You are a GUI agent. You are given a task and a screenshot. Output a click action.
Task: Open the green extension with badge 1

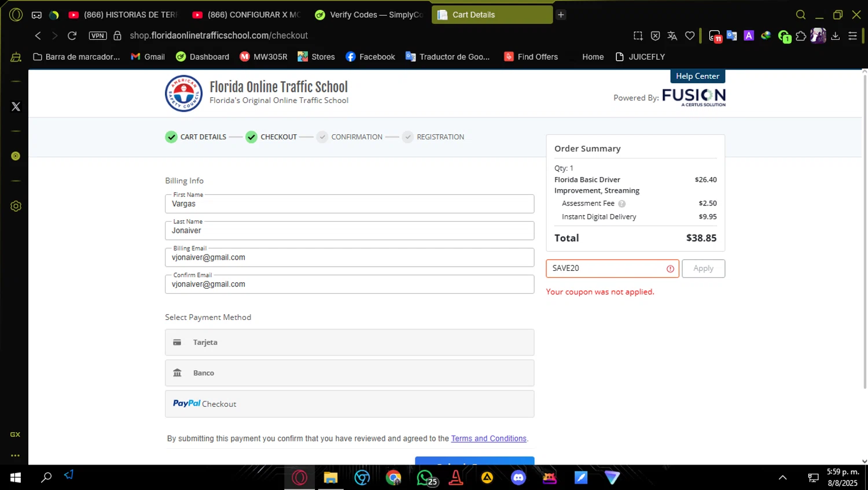pyautogui.click(x=784, y=36)
